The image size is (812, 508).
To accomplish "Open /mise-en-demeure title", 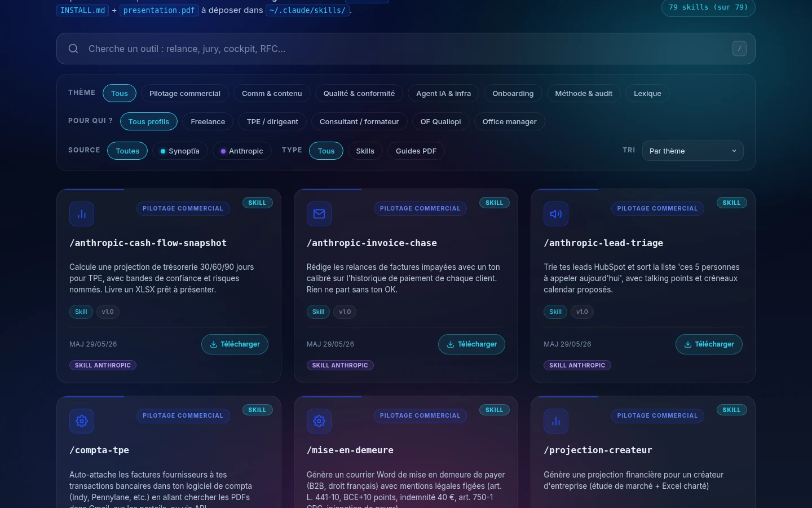I will click(350, 450).
